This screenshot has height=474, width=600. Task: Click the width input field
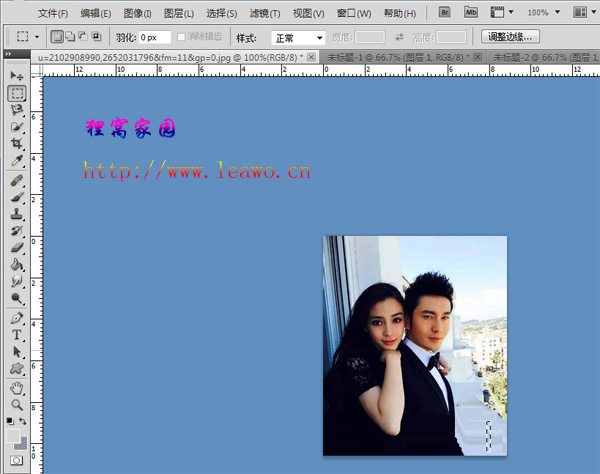coord(370,37)
